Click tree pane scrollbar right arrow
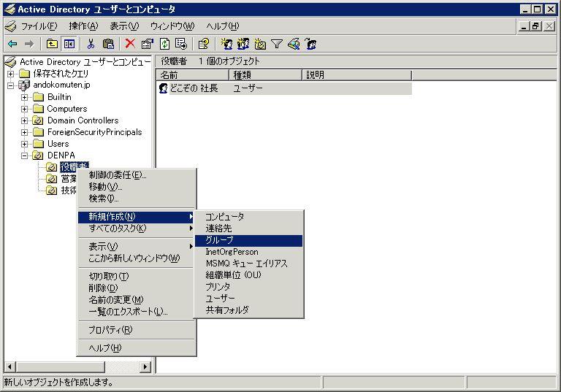This screenshot has width=561, height=392. point(145,367)
